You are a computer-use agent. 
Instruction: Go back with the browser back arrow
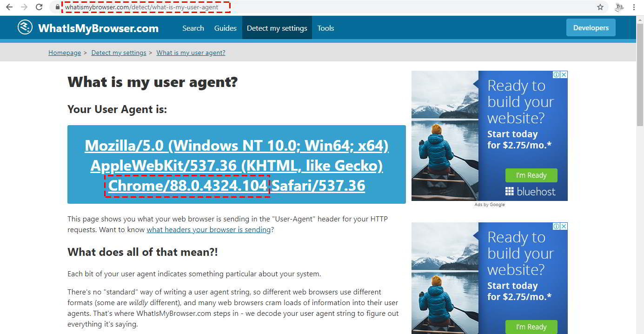(x=9, y=7)
